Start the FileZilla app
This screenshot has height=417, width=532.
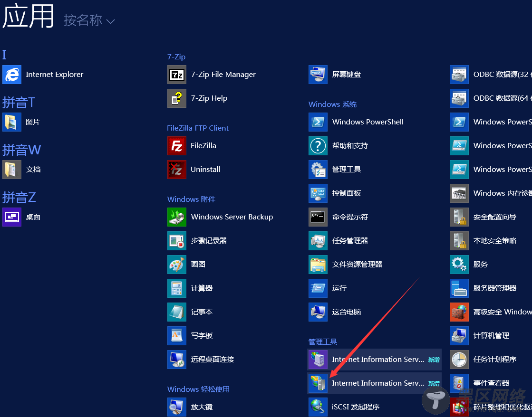point(192,146)
